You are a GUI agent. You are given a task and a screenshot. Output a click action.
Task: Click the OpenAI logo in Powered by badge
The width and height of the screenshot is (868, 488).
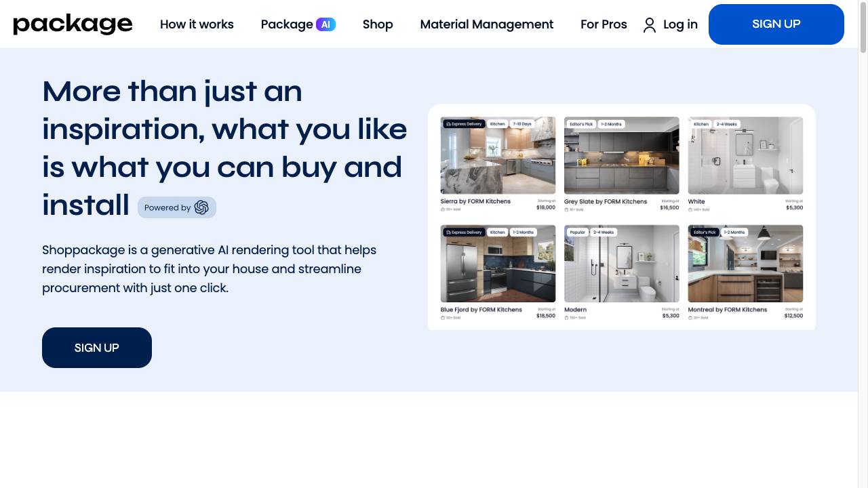coord(201,207)
